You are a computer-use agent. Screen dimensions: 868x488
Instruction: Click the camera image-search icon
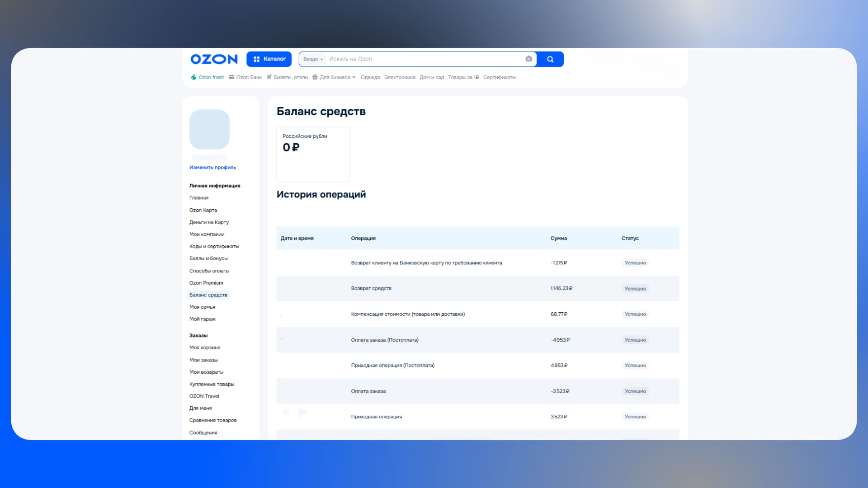coord(528,59)
